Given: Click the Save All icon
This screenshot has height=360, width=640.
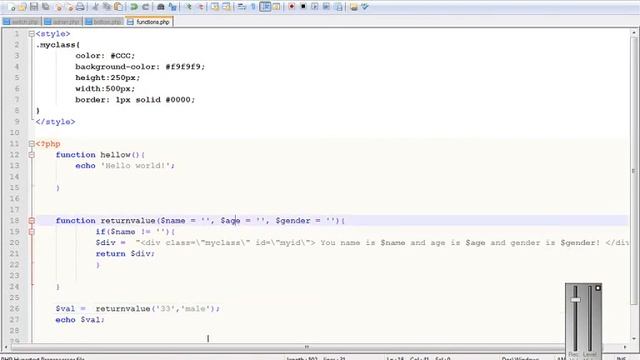Looking at the screenshot, I should (46, 7).
